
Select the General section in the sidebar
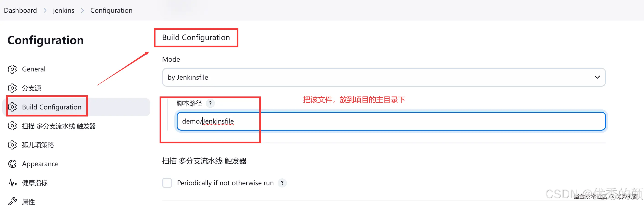tap(34, 69)
